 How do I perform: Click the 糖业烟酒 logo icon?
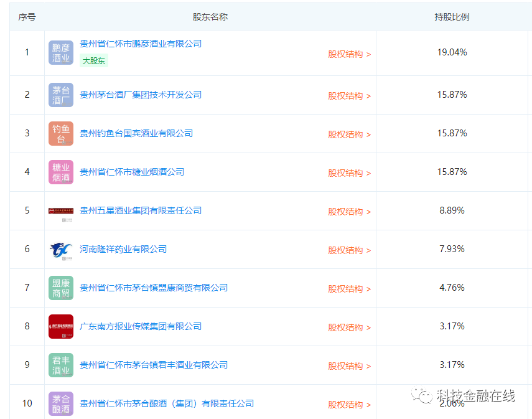tap(61, 172)
